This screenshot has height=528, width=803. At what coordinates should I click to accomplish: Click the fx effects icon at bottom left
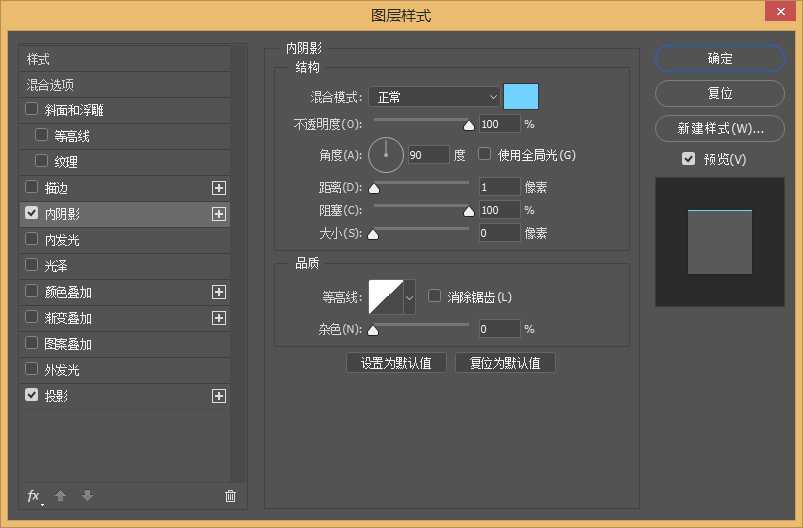pyautogui.click(x=34, y=496)
